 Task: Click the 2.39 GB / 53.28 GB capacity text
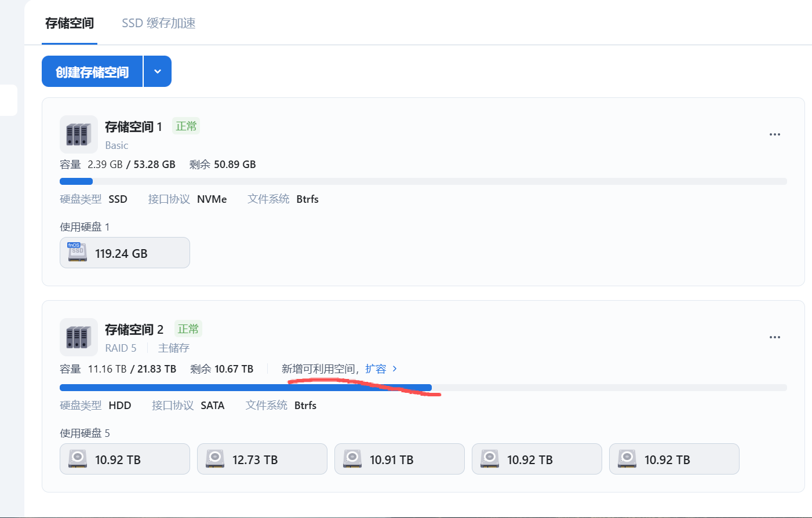pos(132,165)
